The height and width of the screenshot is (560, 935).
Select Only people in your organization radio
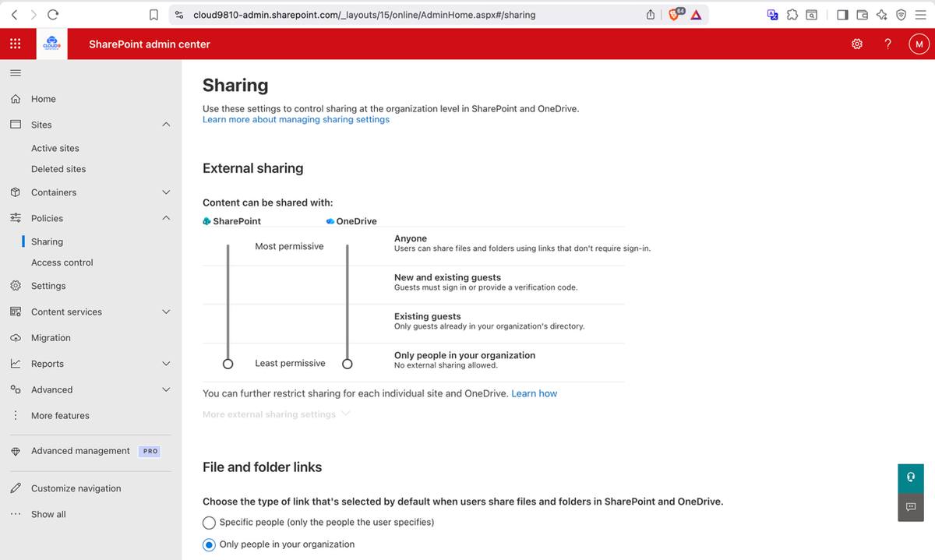[209, 545]
